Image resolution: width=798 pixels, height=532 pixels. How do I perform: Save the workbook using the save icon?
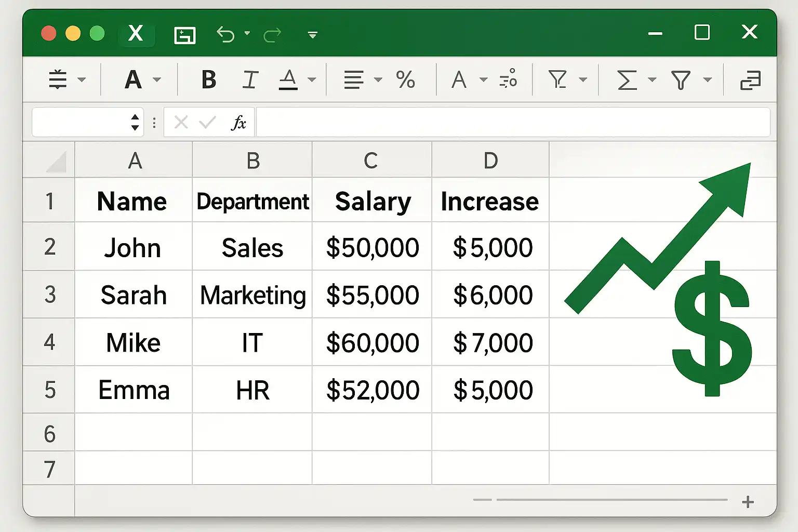coord(184,35)
